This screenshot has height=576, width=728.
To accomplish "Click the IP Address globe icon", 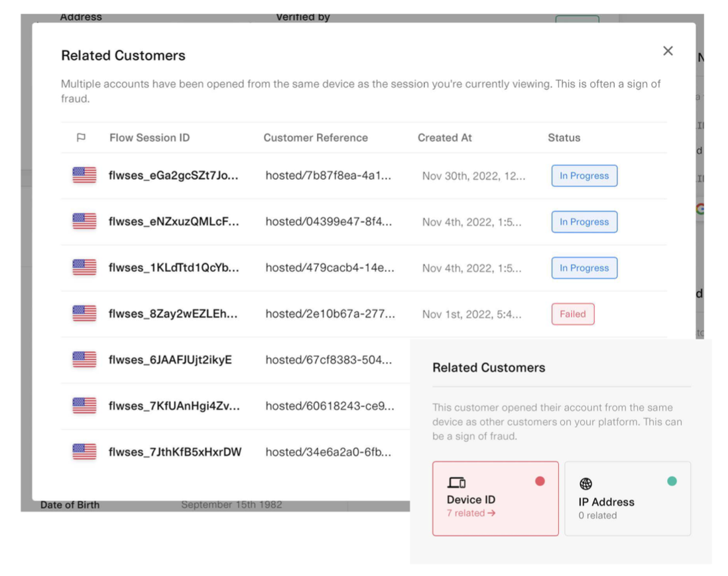I will click(585, 484).
